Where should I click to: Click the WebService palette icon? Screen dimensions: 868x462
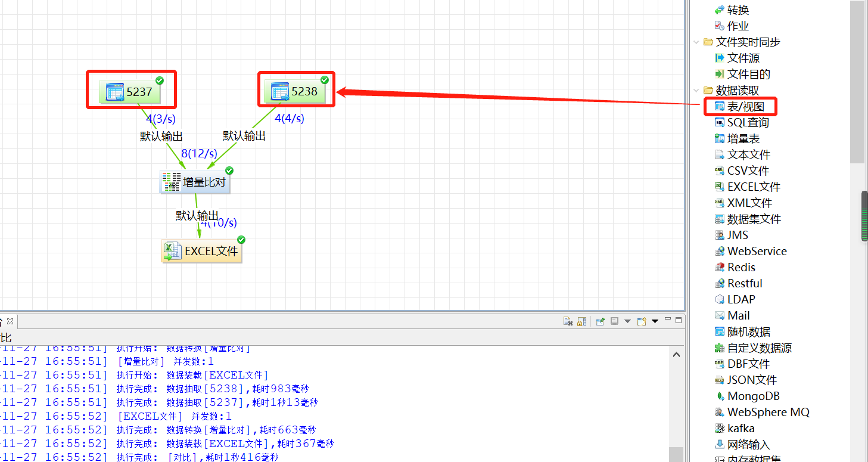[720, 252]
